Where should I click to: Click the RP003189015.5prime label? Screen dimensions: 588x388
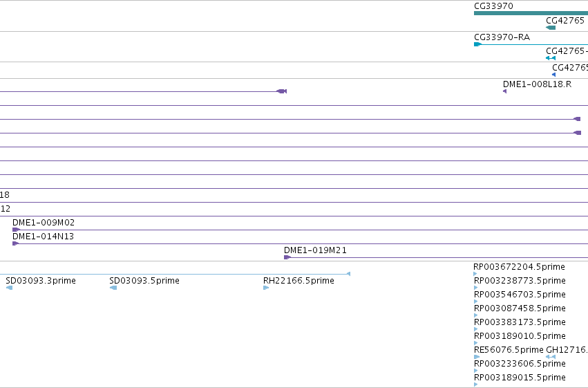click(520, 378)
